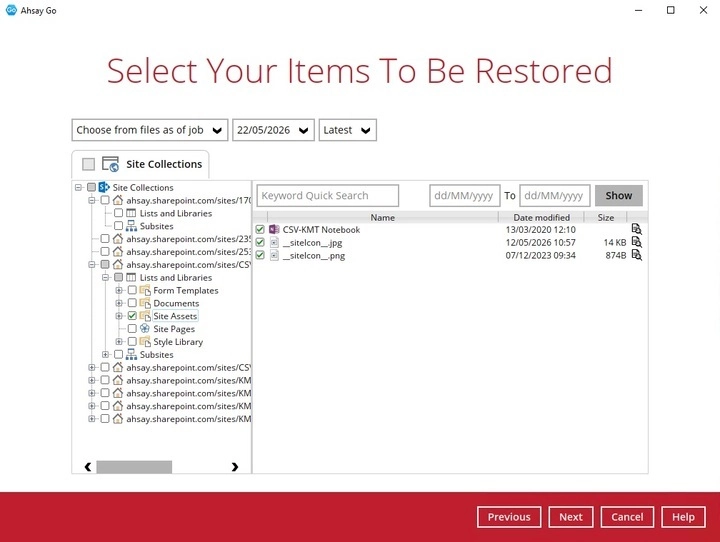Tick the Site Pages checkbox
The width and height of the screenshot is (720, 542).
pyautogui.click(x=132, y=328)
